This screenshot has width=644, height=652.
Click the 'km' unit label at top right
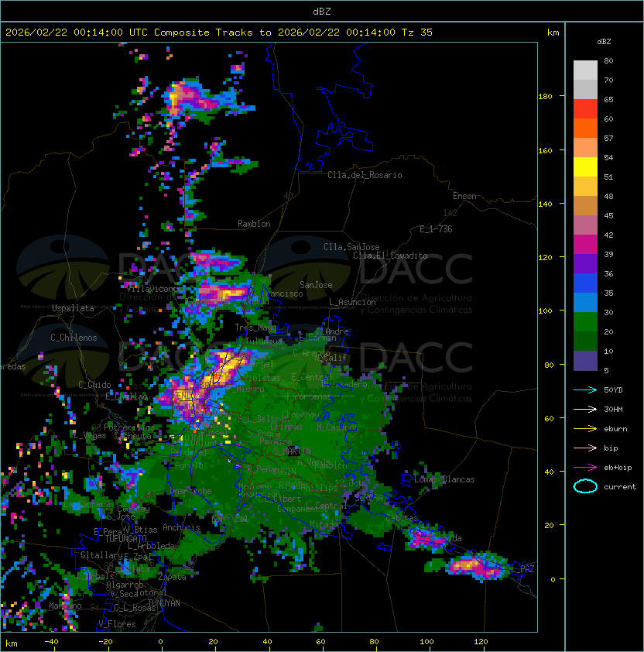(x=553, y=33)
